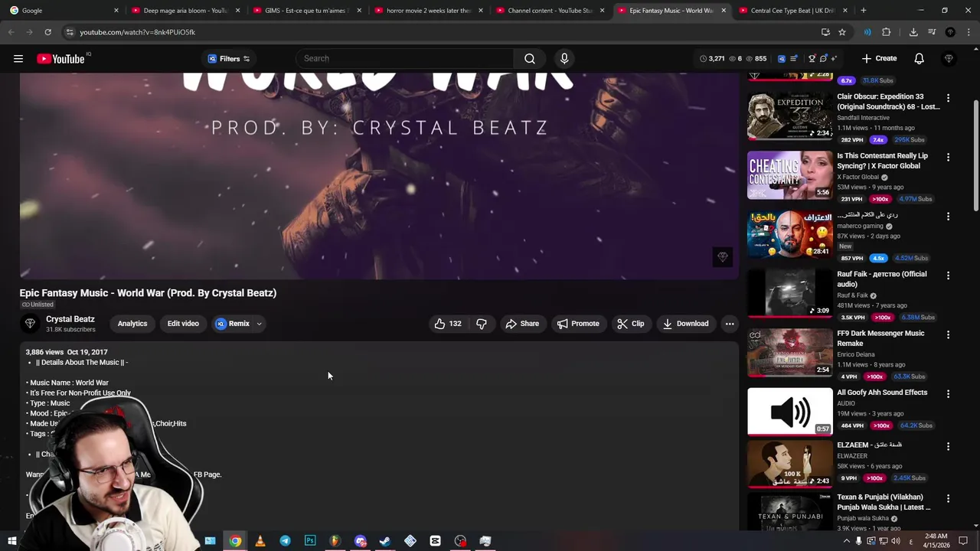This screenshot has height=551, width=980.
Task: Open the Chrome extensions puzzle icon
Action: click(x=887, y=32)
